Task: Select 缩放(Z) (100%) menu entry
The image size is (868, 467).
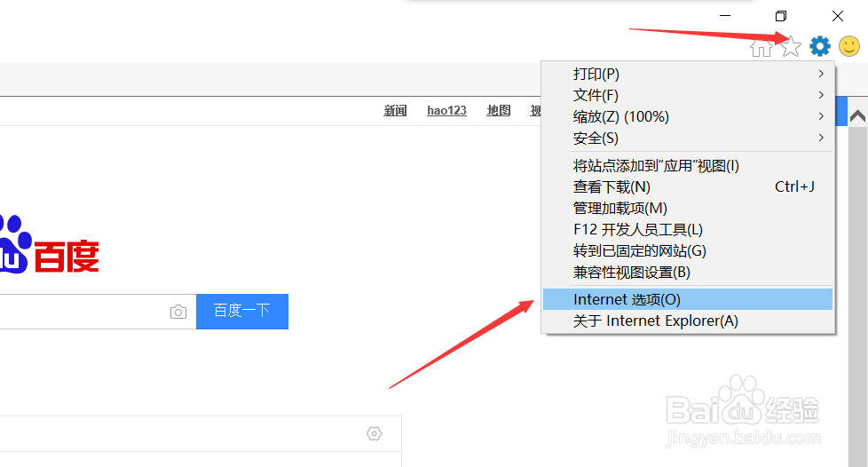Action: [688, 116]
